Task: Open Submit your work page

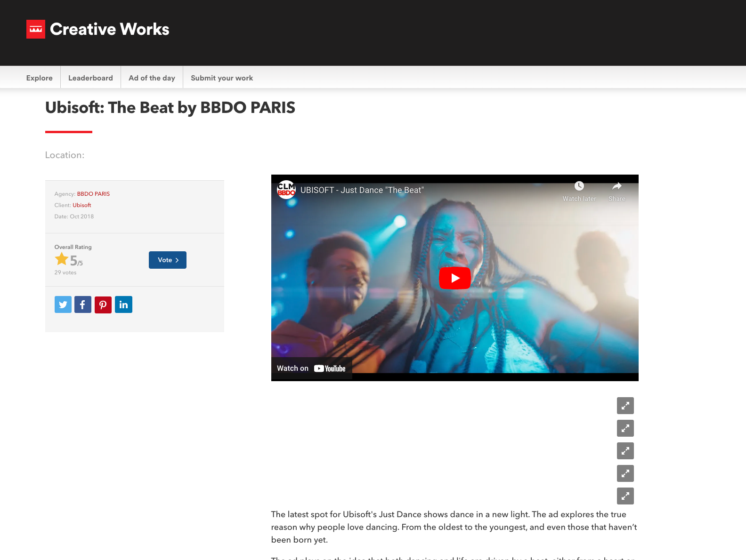Action: coord(222,78)
